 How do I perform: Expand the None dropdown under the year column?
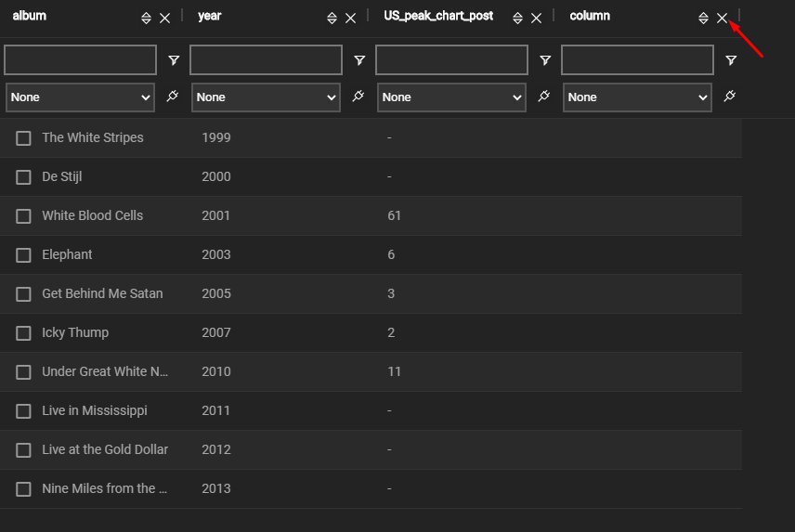click(x=266, y=97)
